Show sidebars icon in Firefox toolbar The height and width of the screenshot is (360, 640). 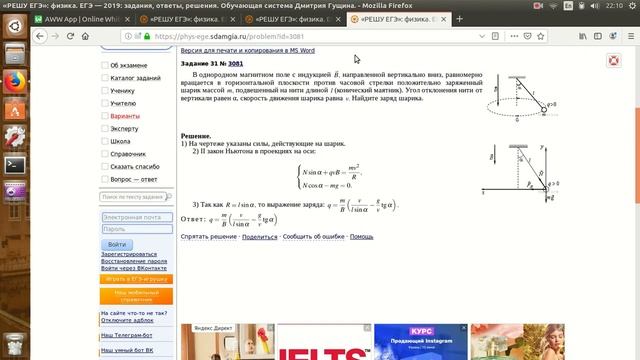(598, 36)
